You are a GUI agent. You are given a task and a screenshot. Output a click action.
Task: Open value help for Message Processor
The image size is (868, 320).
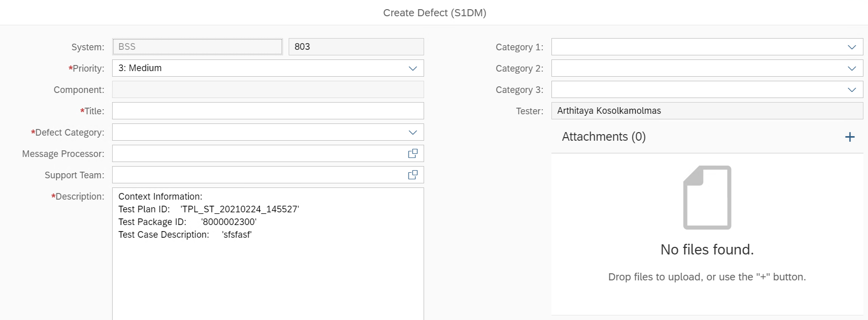[413, 153]
